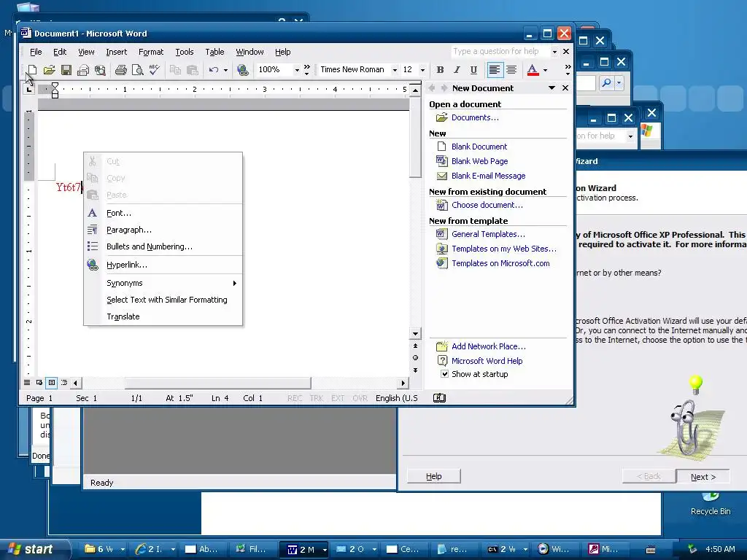
Task: Save the document with the floppy icon
Action: [x=66, y=70]
